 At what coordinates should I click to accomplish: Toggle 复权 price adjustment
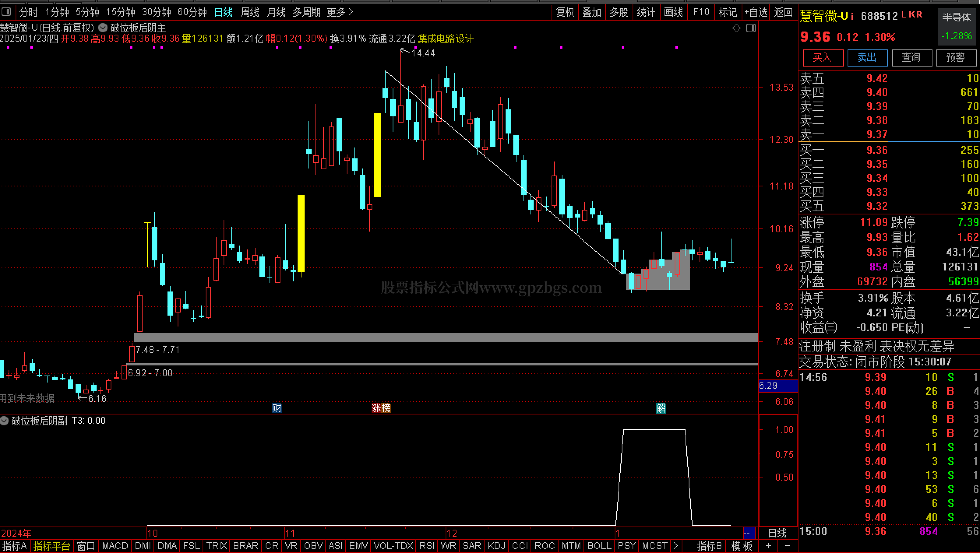tap(565, 12)
